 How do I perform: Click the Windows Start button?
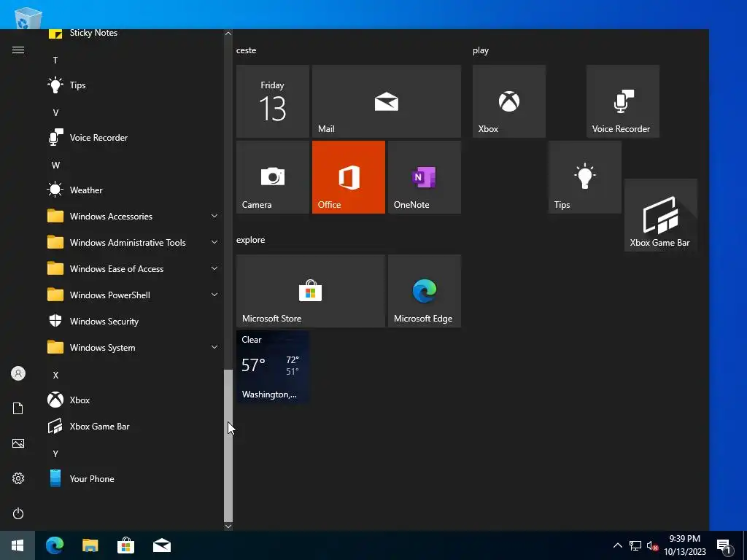[x=18, y=545]
